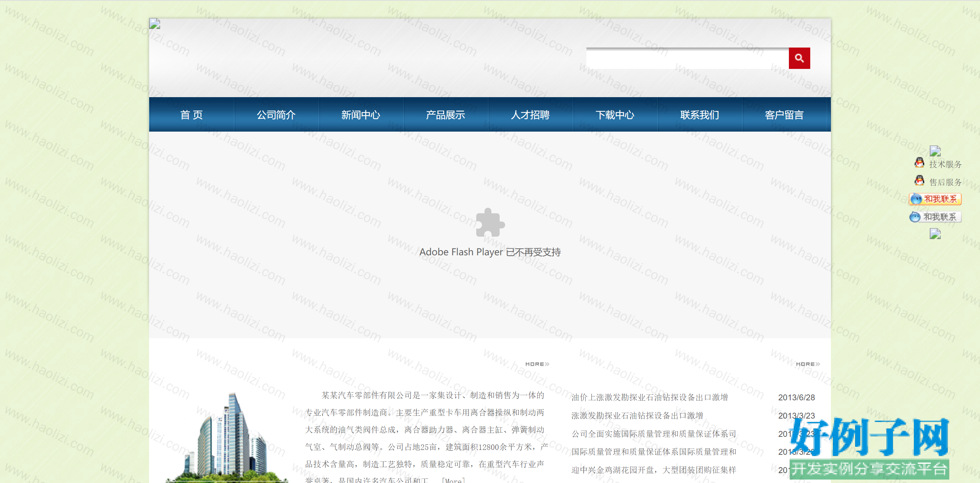The width and height of the screenshot is (980, 483).
Task: Navigate to 联系我们 page
Action: point(700,115)
